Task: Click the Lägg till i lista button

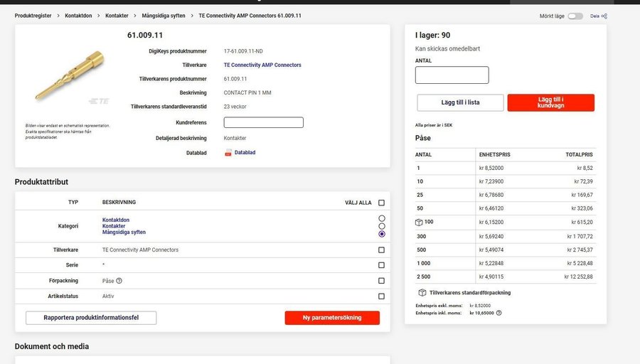Action: point(460,102)
